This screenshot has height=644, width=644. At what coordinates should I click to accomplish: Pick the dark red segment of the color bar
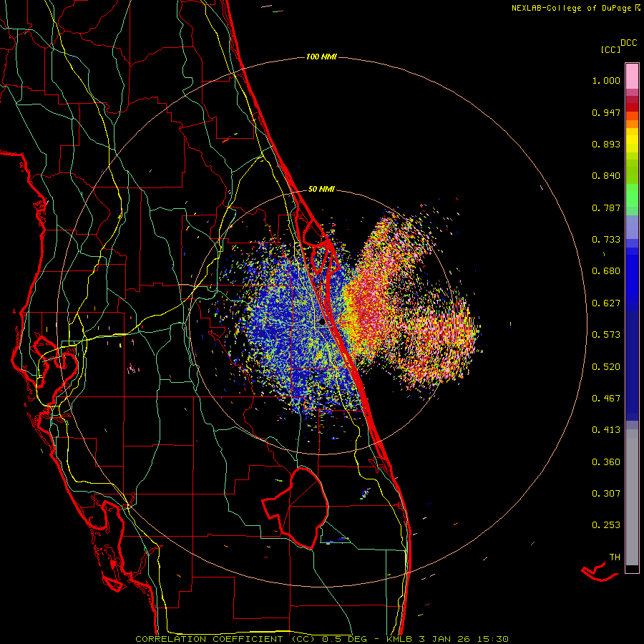[632, 107]
